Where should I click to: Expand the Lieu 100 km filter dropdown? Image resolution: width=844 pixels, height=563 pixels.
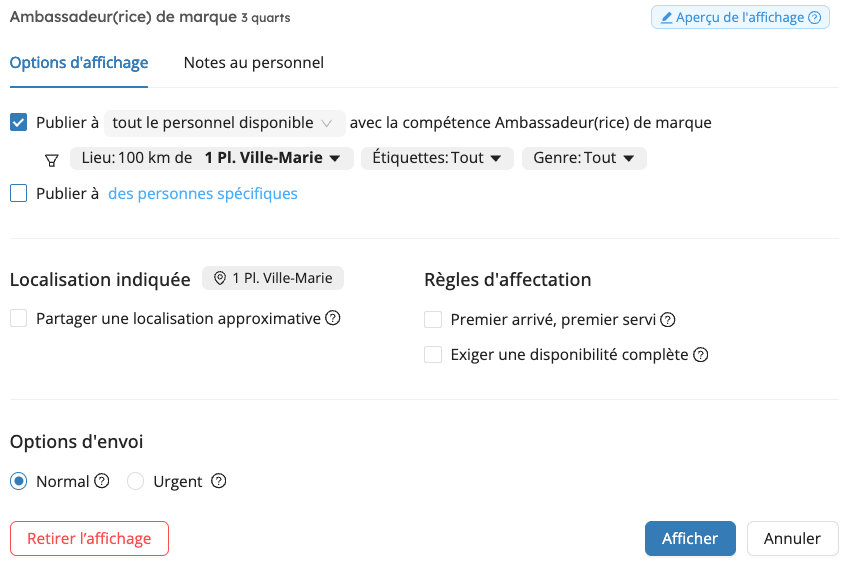[212, 158]
